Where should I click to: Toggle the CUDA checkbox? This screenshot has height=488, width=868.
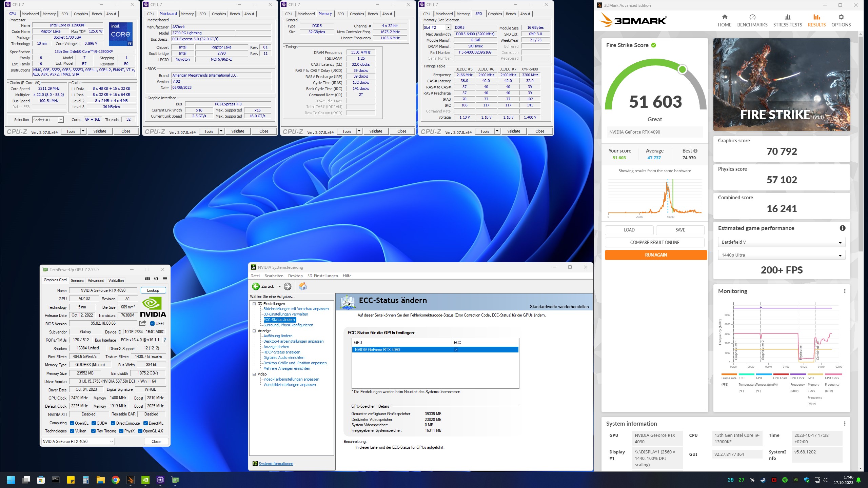tap(94, 423)
